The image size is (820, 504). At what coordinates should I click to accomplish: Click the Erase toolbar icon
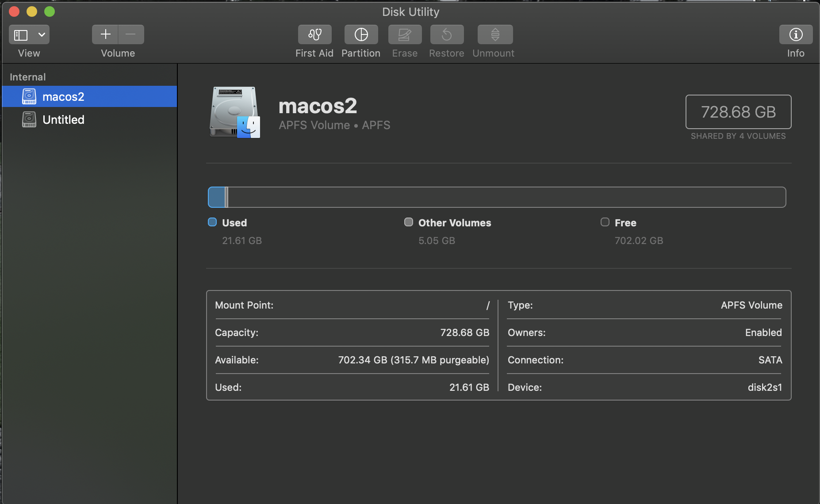click(405, 34)
